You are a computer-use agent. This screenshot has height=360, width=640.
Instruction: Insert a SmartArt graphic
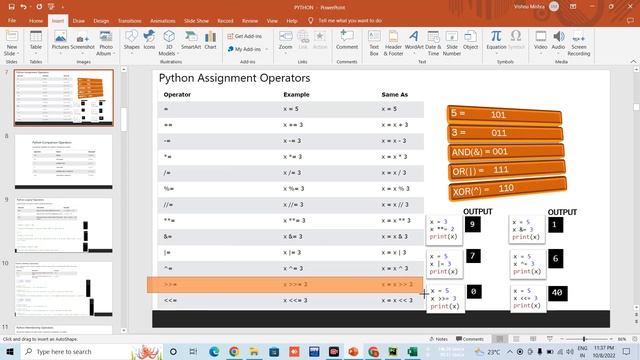pyautogui.click(x=191, y=41)
